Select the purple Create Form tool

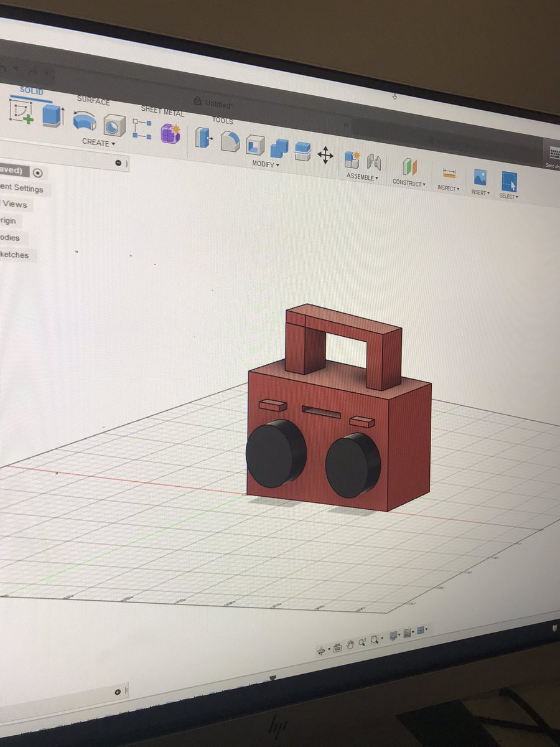pyautogui.click(x=170, y=133)
